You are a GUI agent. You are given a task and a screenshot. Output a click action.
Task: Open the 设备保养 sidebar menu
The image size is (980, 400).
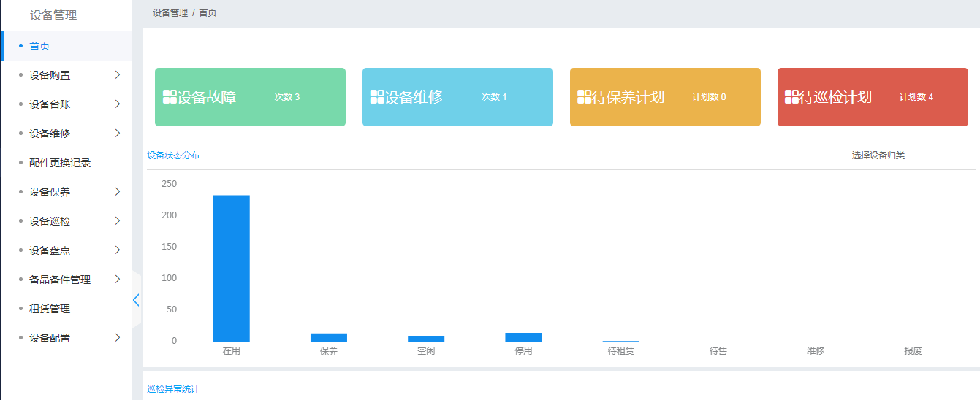[x=50, y=192]
